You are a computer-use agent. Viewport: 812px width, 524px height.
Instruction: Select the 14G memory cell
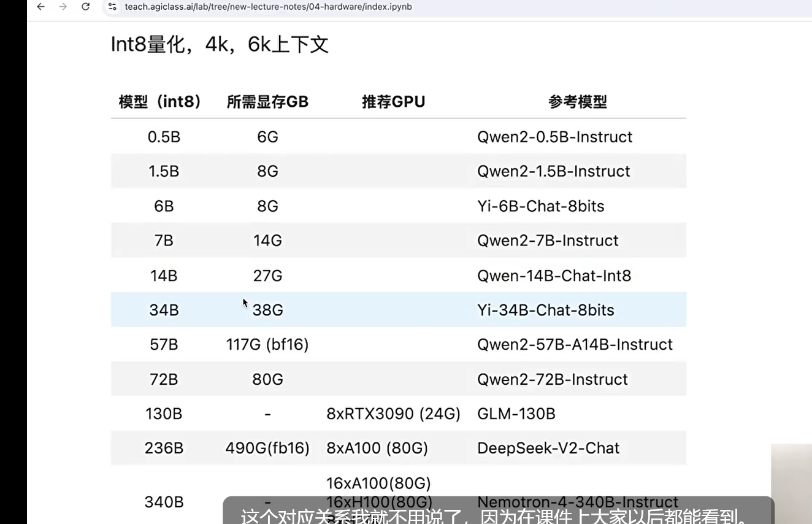click(x=267, y=241)
